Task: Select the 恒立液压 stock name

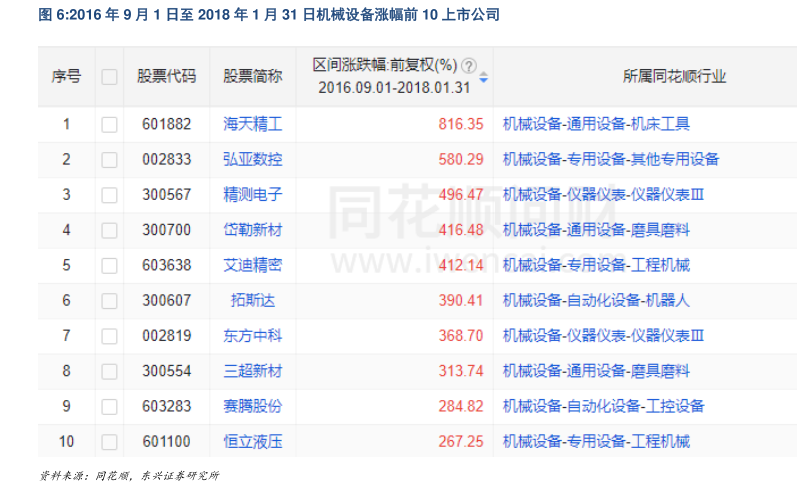Action: click(x=252, y=442)
